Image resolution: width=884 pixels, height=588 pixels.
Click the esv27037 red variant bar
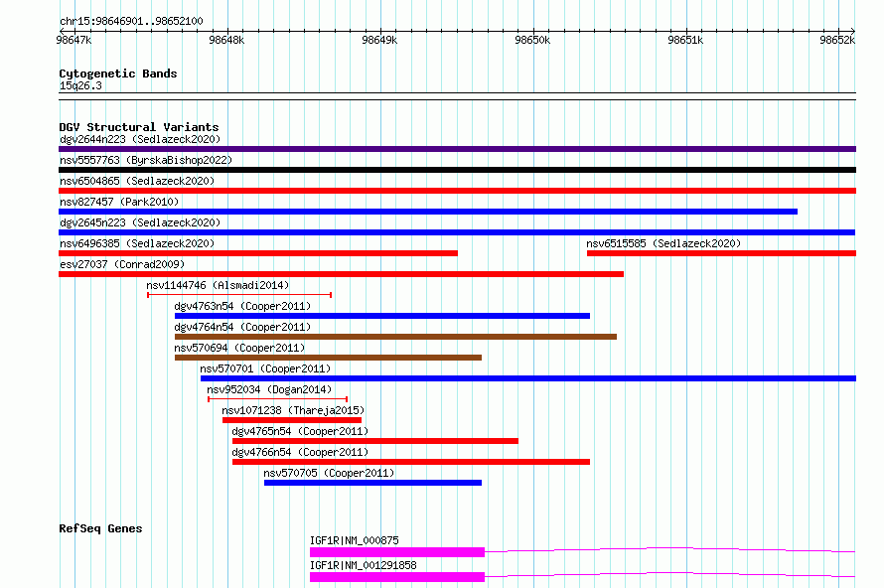point(341,274)
